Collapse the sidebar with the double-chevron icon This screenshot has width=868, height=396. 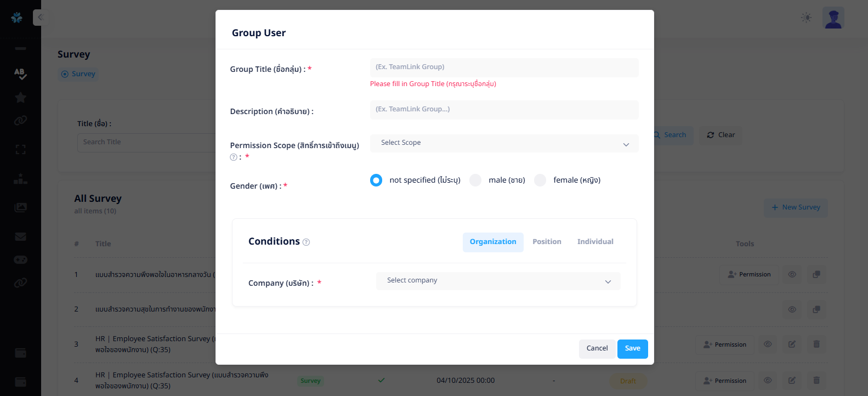pyautogui.click(x=39, y=18)
